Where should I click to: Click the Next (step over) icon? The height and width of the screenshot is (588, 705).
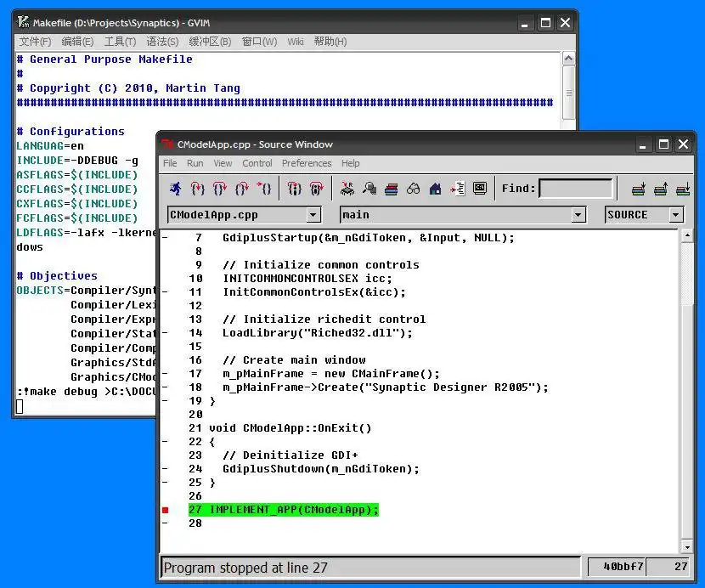220,189
